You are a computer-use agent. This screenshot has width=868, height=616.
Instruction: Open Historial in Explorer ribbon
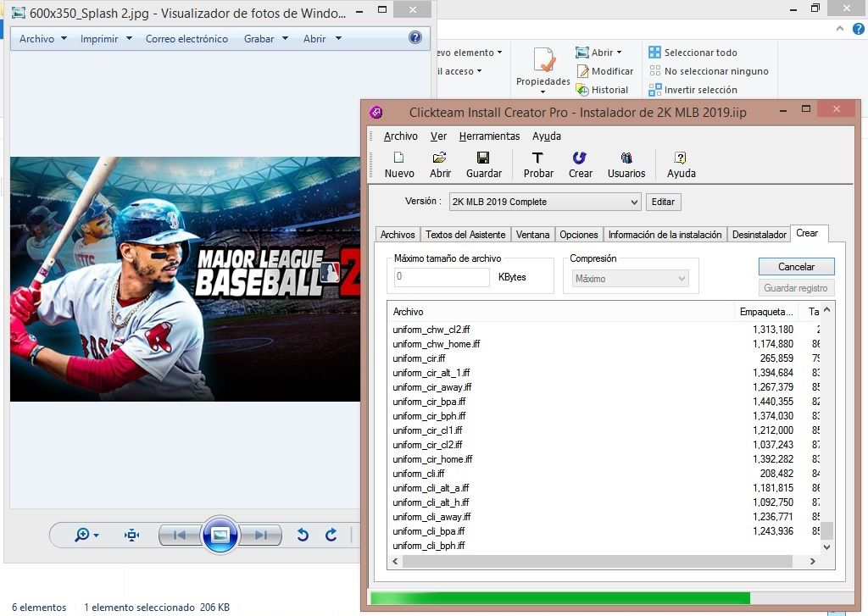tap(602, 90)
